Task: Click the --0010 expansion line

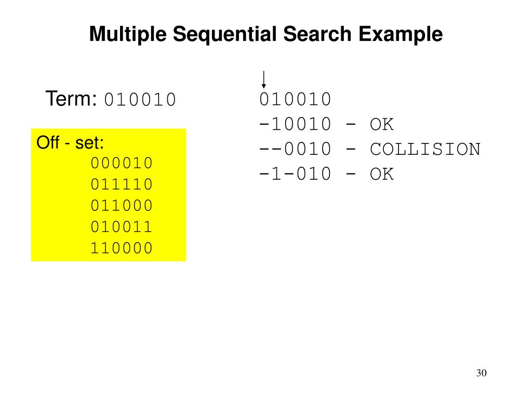Action: [x=295, y=149]
